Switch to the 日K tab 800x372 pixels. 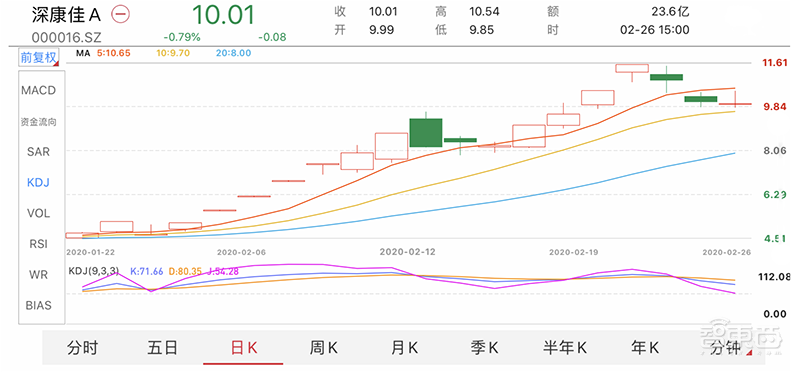pyautogui.click(x=243, y=348)
